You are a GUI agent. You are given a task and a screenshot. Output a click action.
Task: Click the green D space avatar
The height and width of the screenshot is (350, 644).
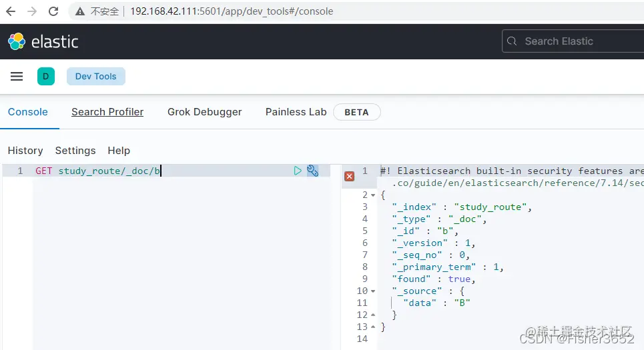pos(46,76)
